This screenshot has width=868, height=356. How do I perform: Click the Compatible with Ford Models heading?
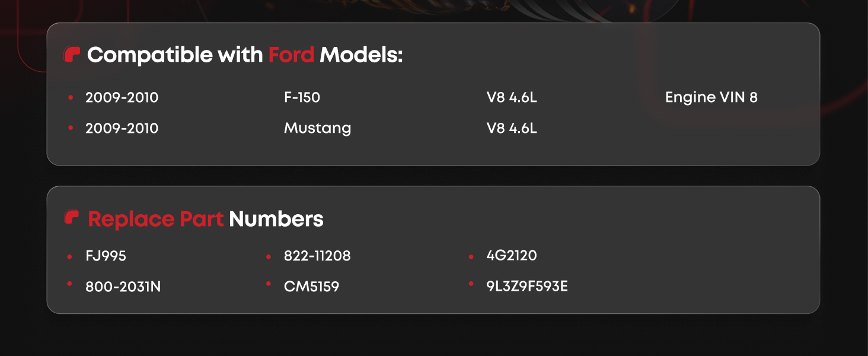(x=245, y=55)
